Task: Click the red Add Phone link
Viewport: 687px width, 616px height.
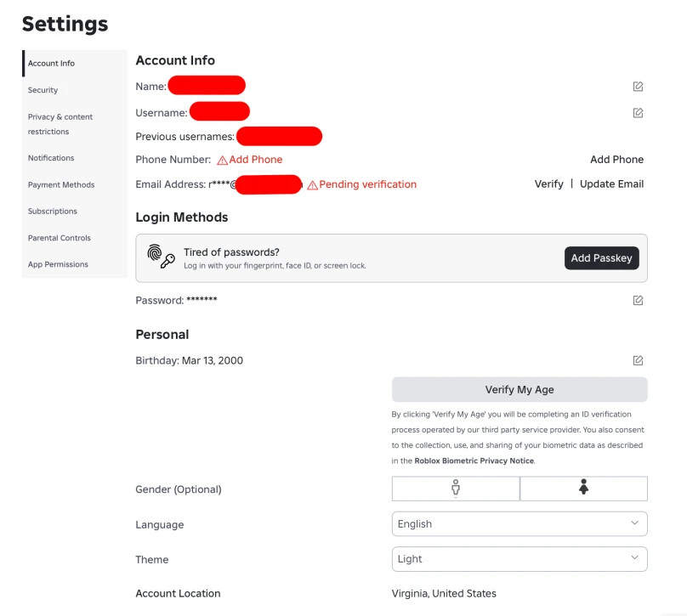Action: pyautogui.click(x=255, y=160)
